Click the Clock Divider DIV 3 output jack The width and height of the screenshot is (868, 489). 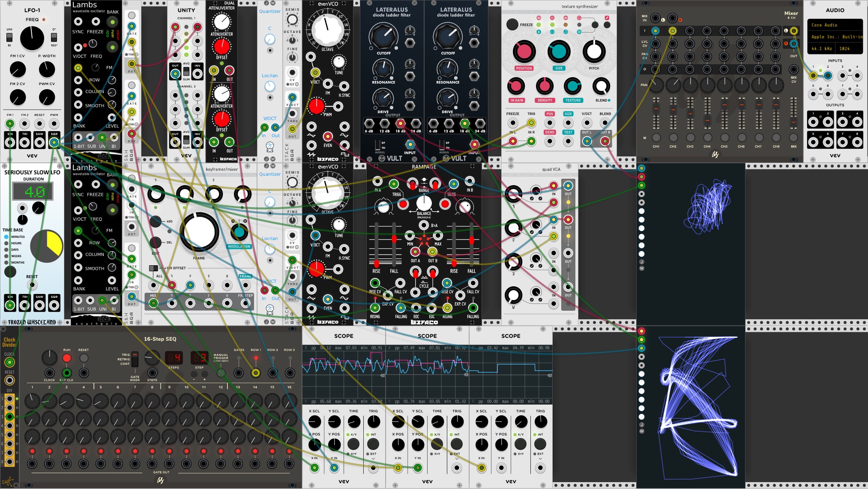tap(9, 417)
